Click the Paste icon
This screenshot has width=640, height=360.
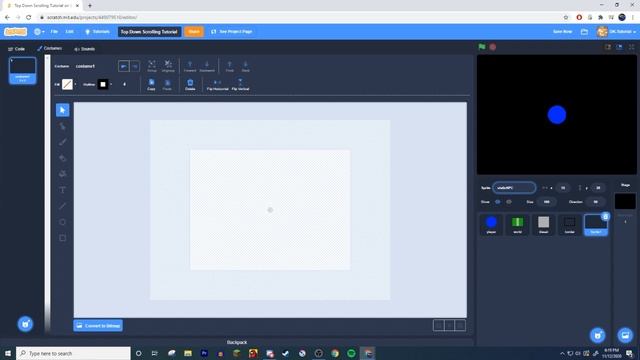pos(167,84)
